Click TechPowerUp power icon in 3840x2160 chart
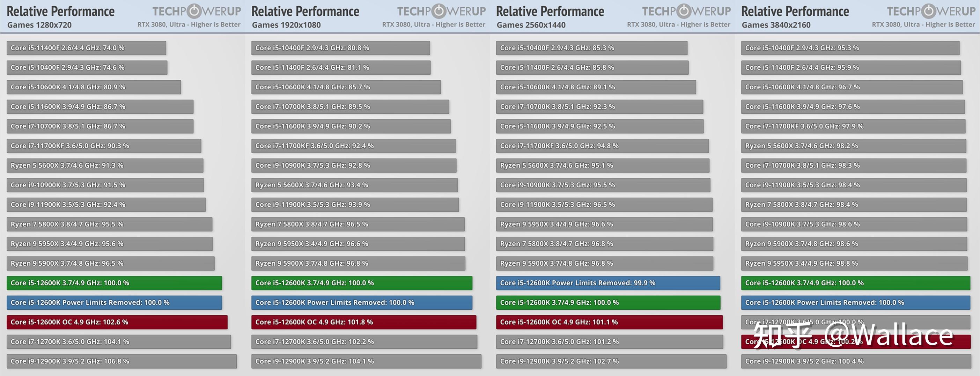The image size is (980, 376). tap(929, 12)
